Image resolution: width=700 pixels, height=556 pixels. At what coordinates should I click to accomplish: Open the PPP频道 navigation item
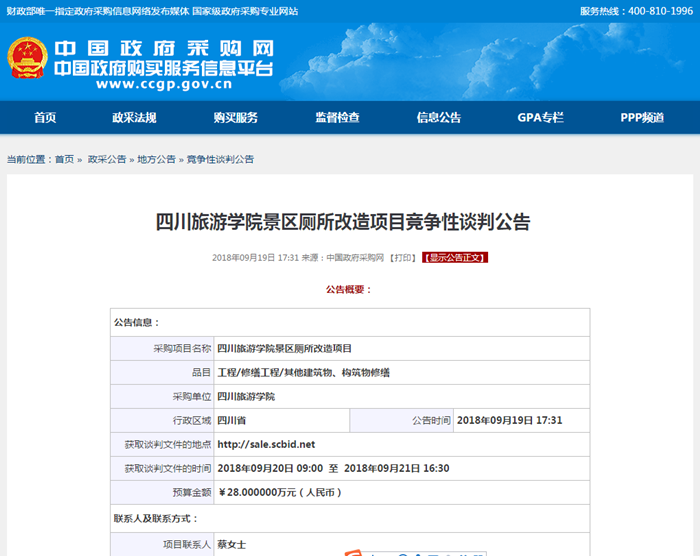click(x=642, y=117)
